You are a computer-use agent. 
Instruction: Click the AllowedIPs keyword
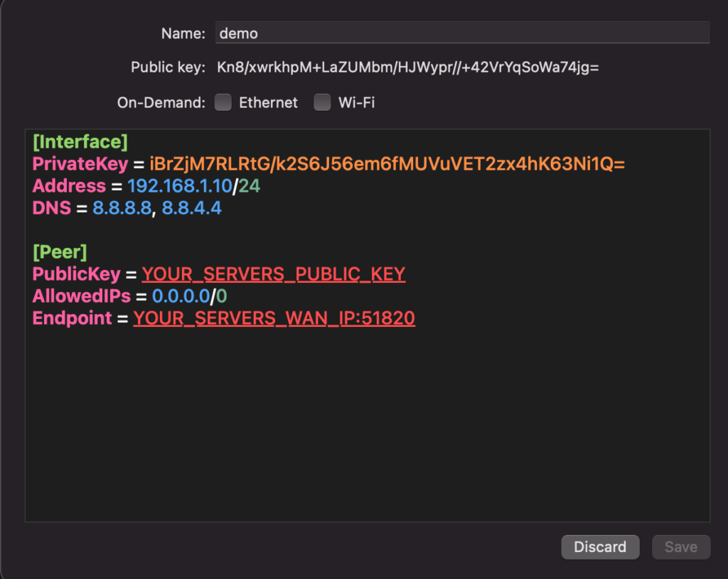(x=81, y=296)
